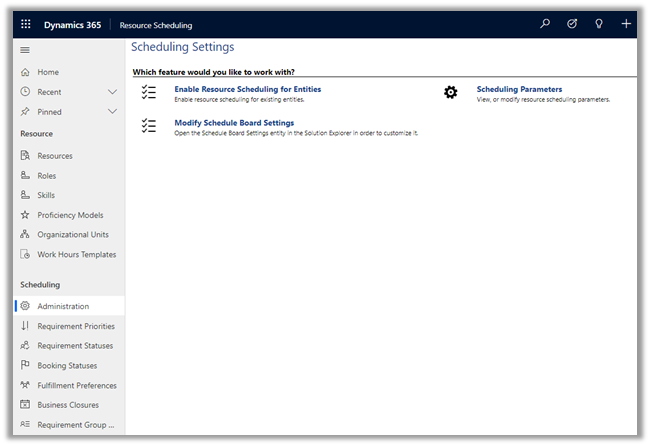Open Proficiency Models from sidebar
Screen dimensions: 650x446
[70, 215]
